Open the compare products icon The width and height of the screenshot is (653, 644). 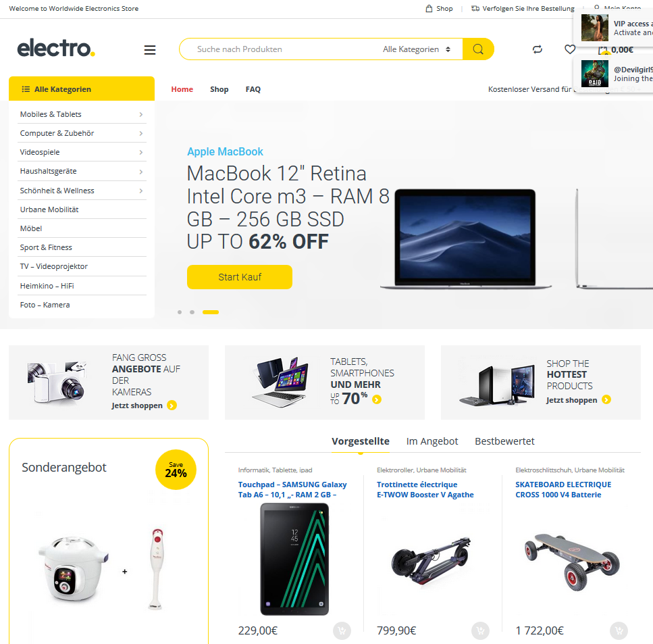tap(538, 49)
